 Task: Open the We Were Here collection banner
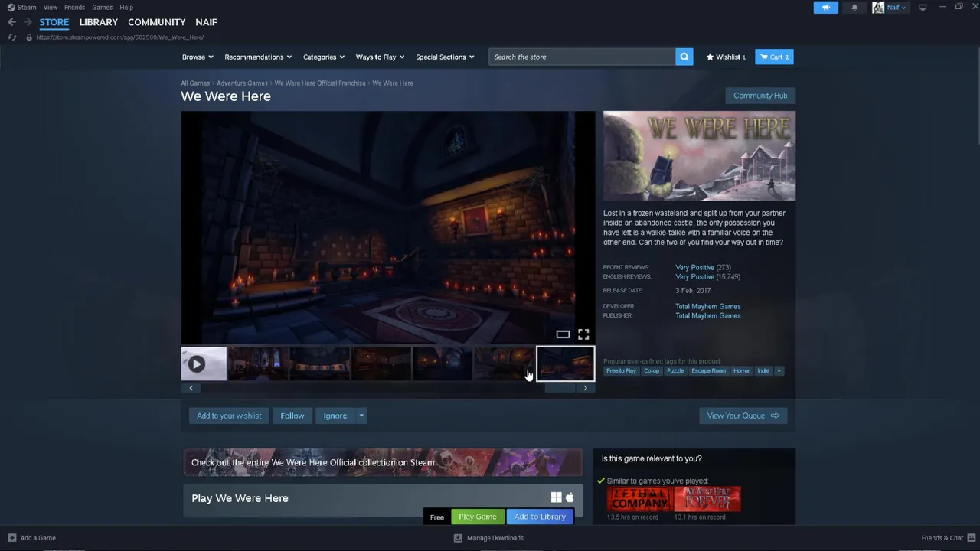click(383, 462)
